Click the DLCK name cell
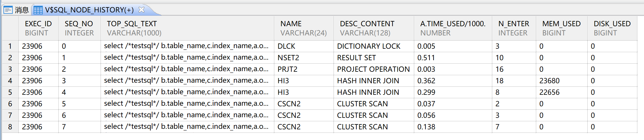This screenshot has height=140, width=644. pyautogui.click(x=304, y=46)
